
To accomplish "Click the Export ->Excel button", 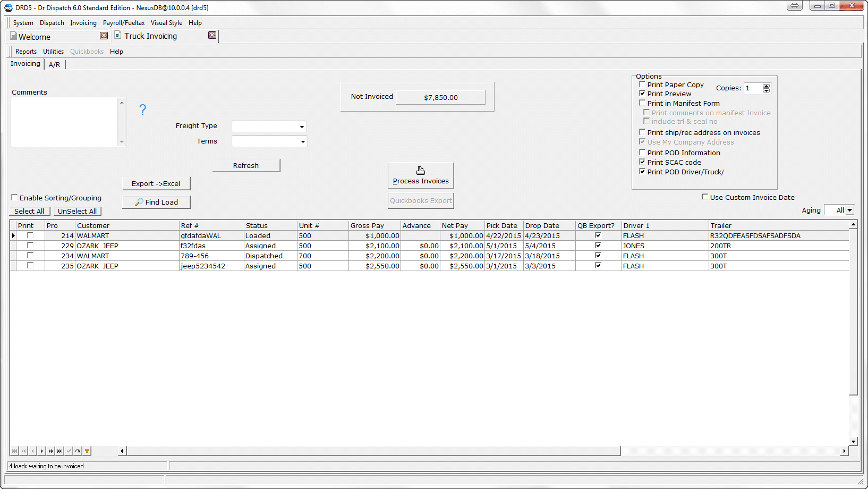I will (156, 183).
